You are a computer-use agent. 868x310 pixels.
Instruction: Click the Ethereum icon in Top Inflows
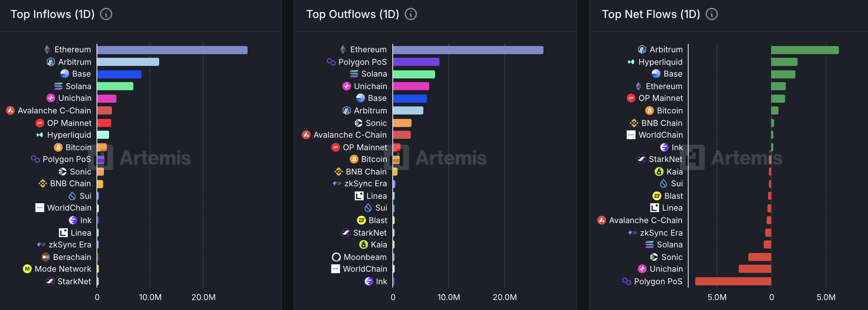tap(47, 49)
